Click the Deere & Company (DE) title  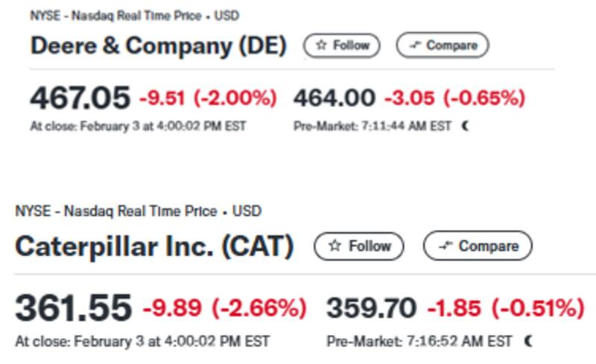[158, 46]
